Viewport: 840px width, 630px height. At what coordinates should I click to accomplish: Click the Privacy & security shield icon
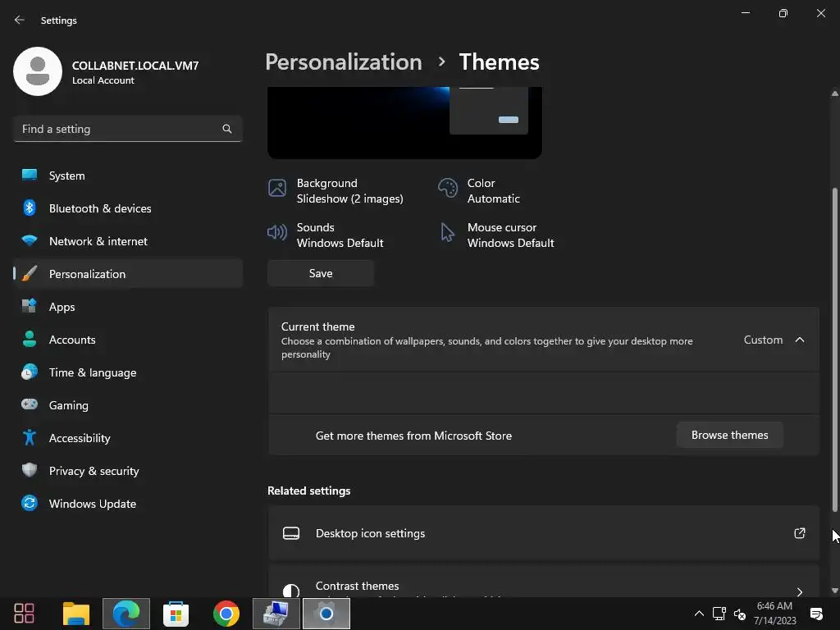tap(30, 470)
